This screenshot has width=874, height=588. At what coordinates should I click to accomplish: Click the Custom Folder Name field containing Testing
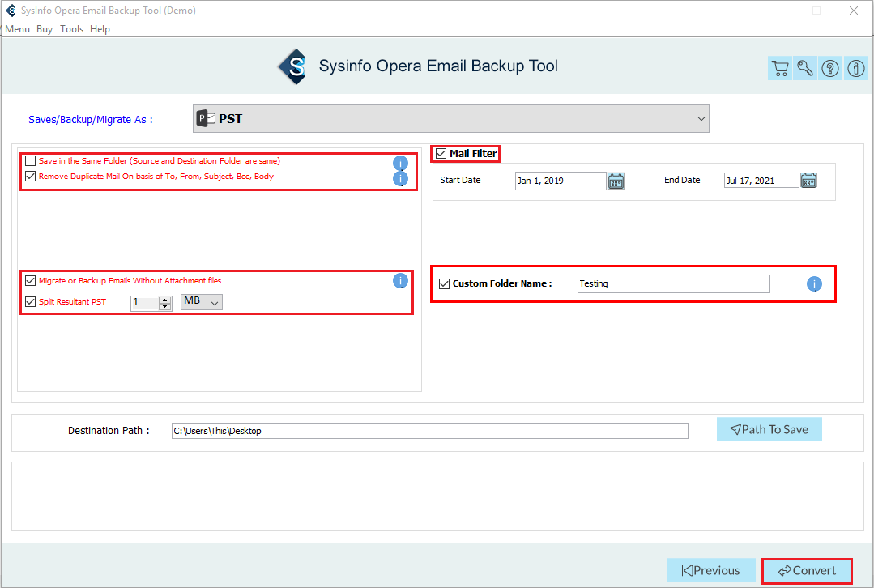point(673,283)
